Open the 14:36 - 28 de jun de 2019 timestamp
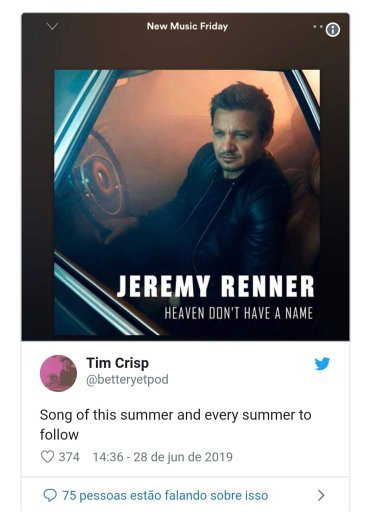 (162, 457)
